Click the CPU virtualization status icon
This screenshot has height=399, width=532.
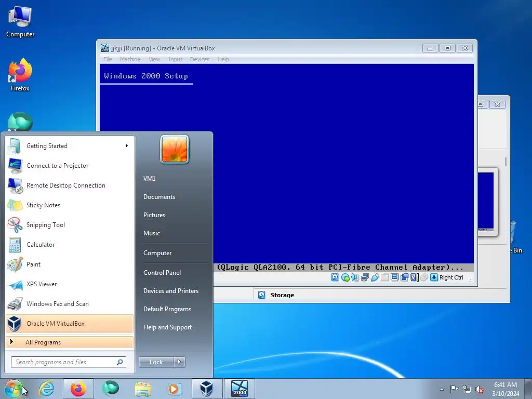(414, 277)
